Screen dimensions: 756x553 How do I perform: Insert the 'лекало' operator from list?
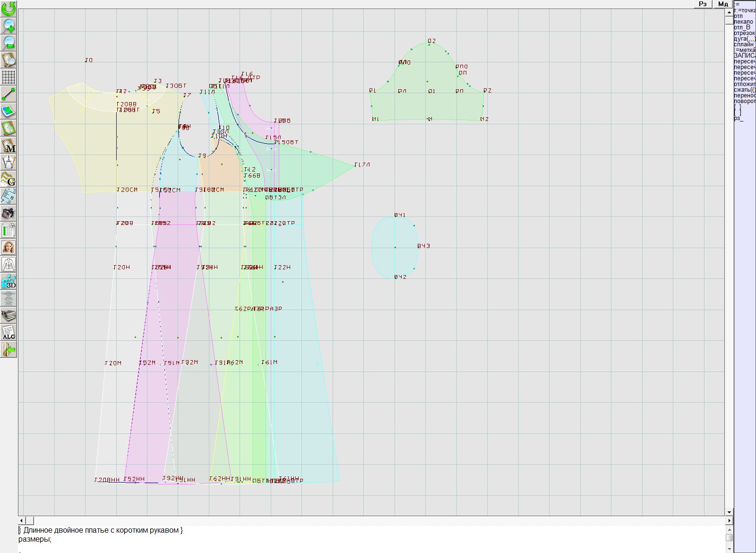pos(743,22)
